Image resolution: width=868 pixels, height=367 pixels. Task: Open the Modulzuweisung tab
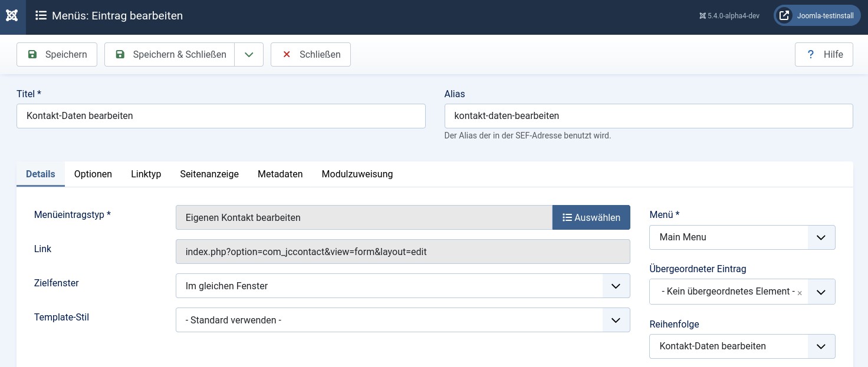click(357, 174)
